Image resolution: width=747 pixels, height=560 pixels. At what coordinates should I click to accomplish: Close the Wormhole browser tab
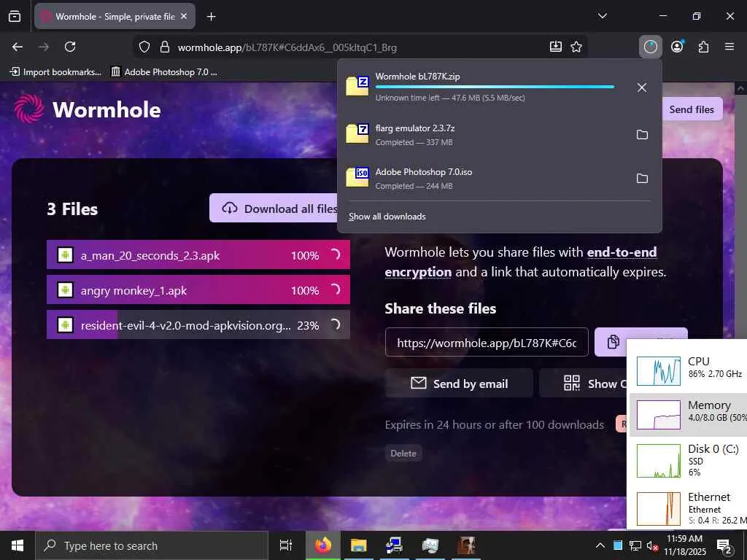point(184,16)
